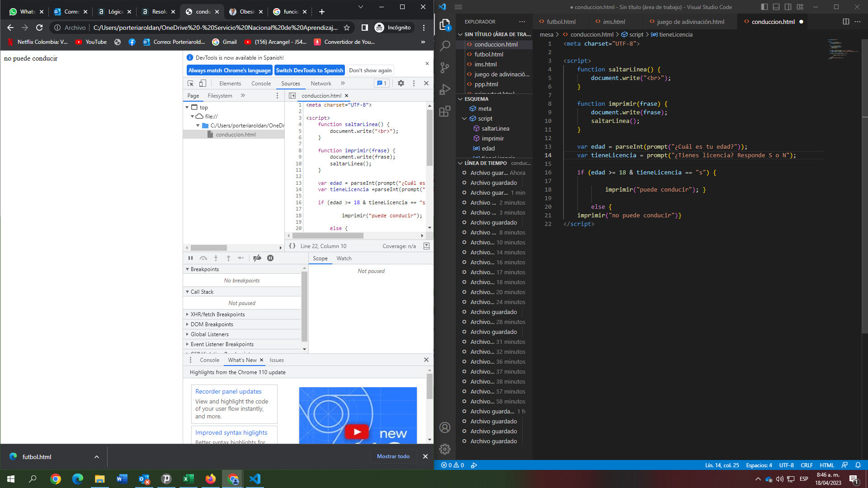The image size is (868, 488).
Task: Click Switch DevTools to Spanish button
Action: click(x=310, y=70)
